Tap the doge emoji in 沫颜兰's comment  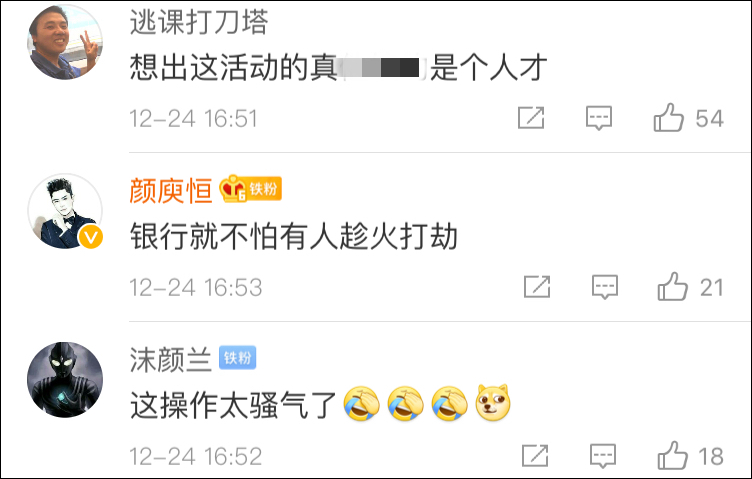(x=493, y=403)
